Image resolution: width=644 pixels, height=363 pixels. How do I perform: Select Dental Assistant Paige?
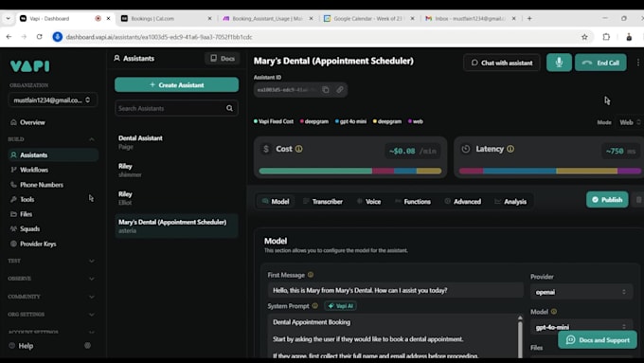click(176, 142)
